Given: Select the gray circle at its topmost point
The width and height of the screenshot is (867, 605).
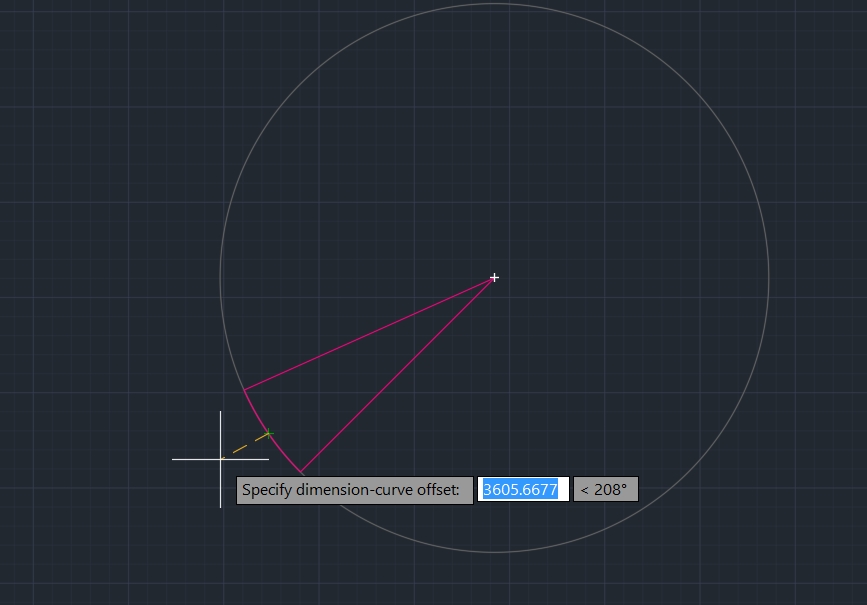Looking at the screenshot, I should coord(494,4).
